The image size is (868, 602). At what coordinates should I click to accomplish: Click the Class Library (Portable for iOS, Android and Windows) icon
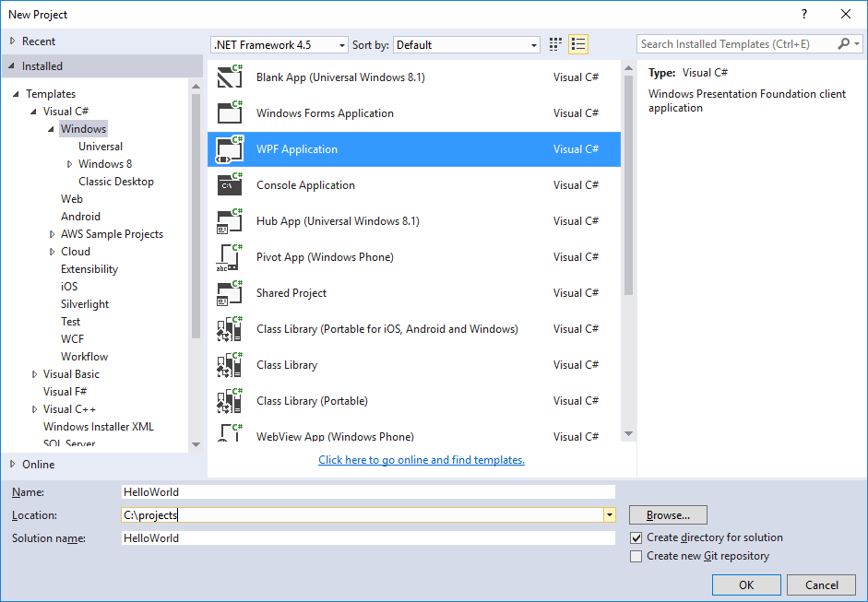(230, 329)
